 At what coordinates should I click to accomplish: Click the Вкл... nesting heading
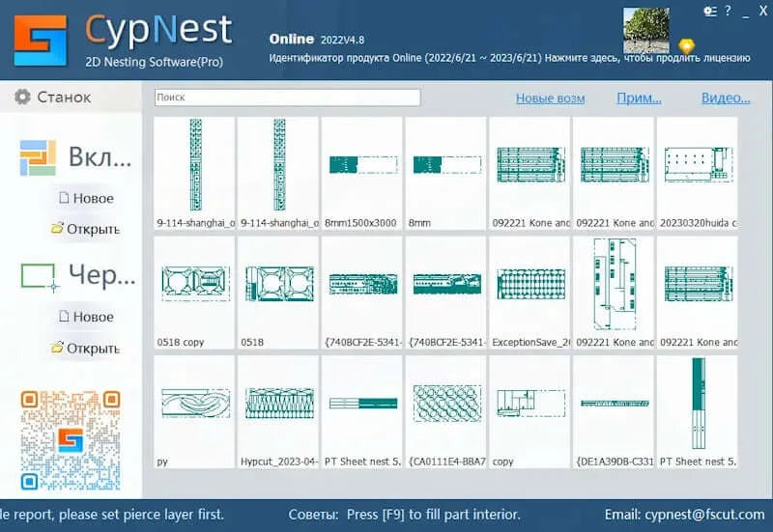pos(100,157)
